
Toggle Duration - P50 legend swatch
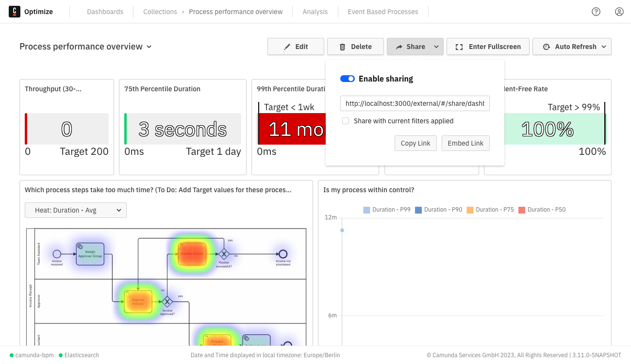click(x=522, y=210)
